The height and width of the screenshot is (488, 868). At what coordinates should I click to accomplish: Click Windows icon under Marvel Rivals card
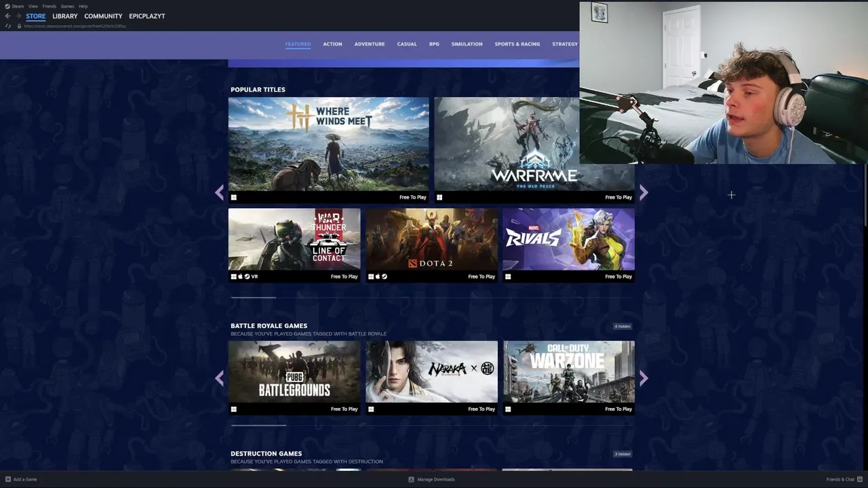click(x=508, y=277)
